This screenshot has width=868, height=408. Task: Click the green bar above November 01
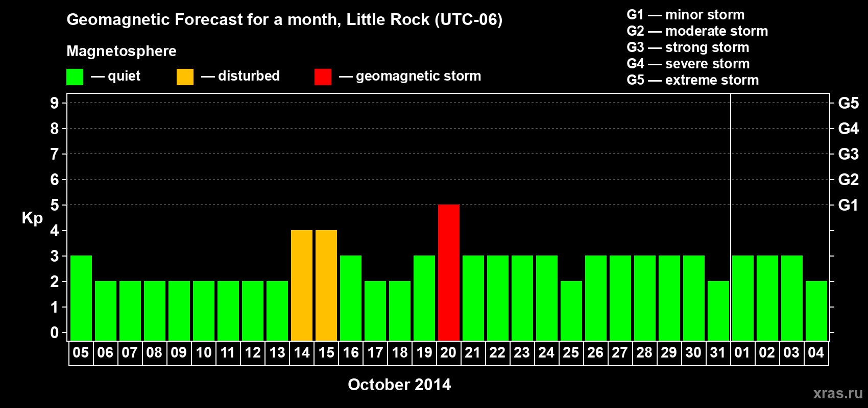pos(743,298)
